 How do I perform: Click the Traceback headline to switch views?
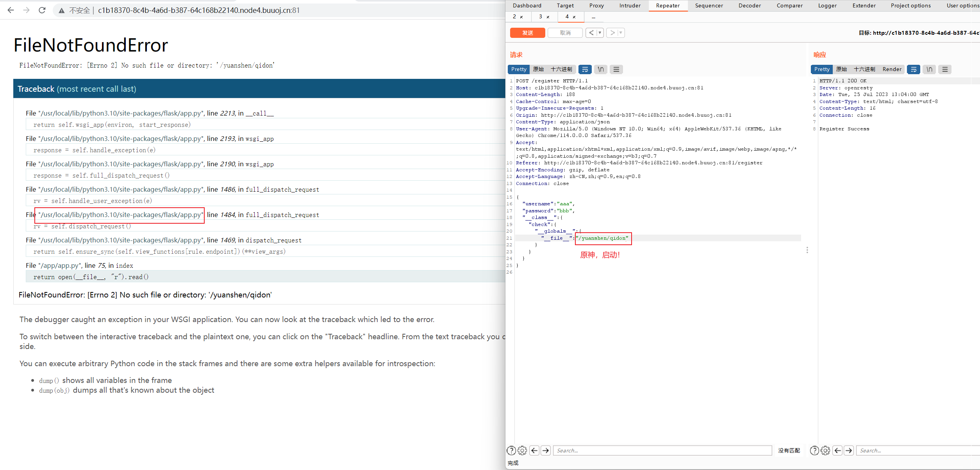pos(259,89)
